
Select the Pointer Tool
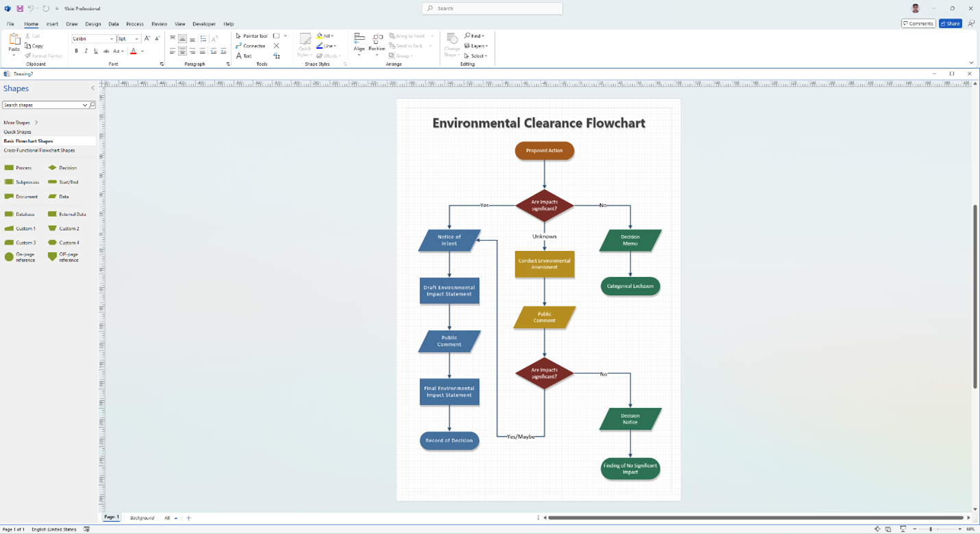(252, 36)
